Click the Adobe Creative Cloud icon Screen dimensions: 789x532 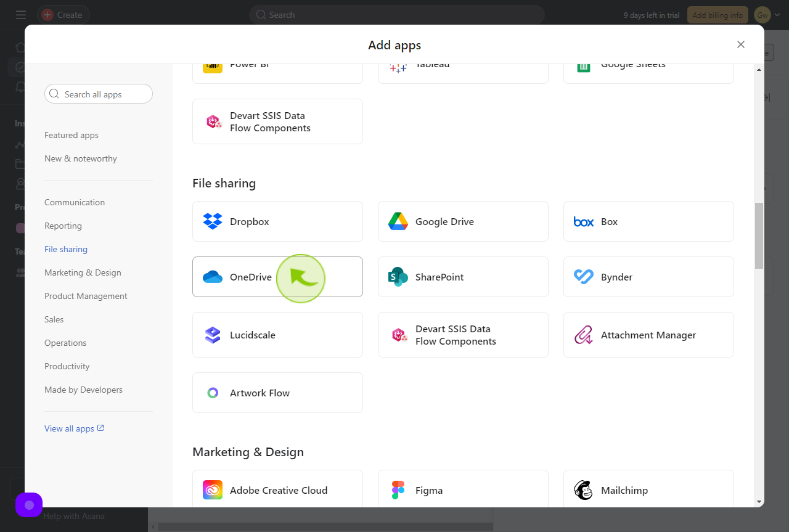(213, 490)
